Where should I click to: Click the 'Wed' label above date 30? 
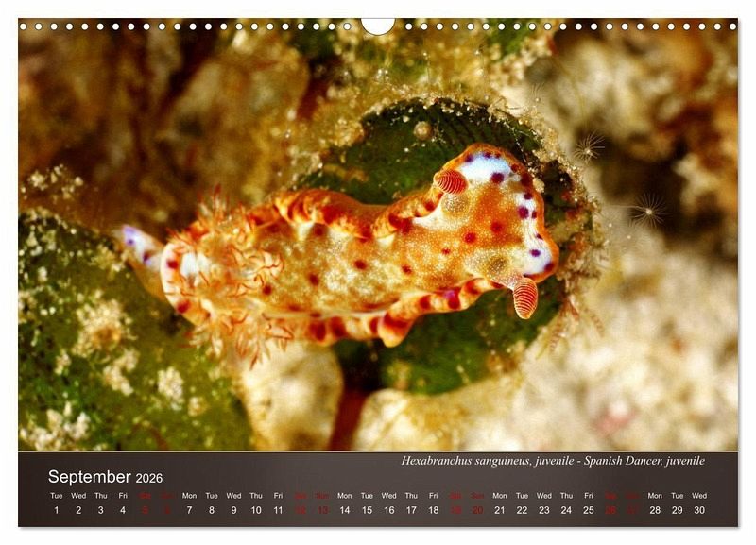tap(699, 495)
